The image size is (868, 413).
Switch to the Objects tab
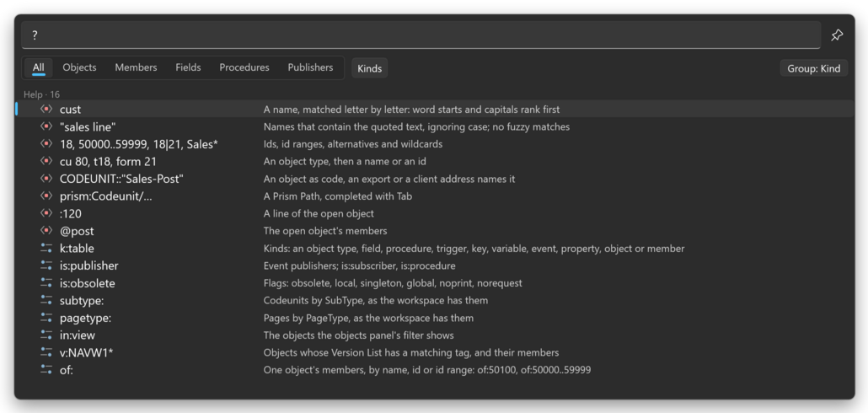coord(79,67)
